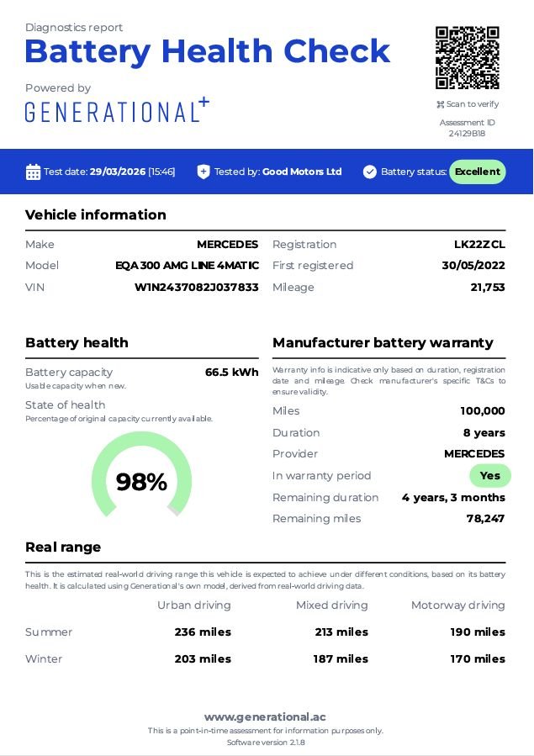Open the www.generational.ac link
The image size is (534, 756).
[x=265, y=717]
